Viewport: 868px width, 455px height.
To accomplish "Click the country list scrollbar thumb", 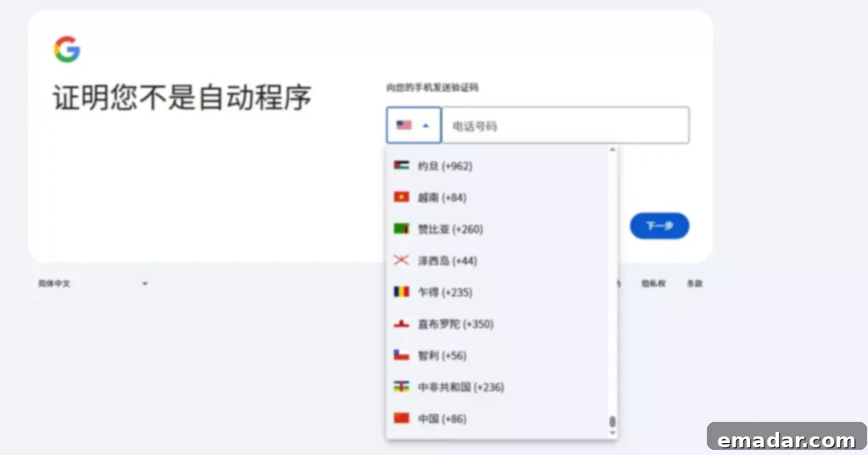I will pyautogui.click(x=612, y=422).
